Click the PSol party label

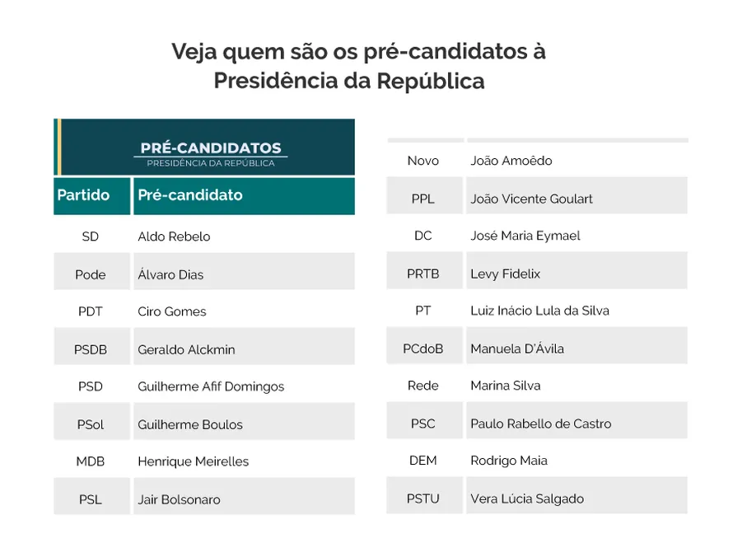[x=91, y=424]
